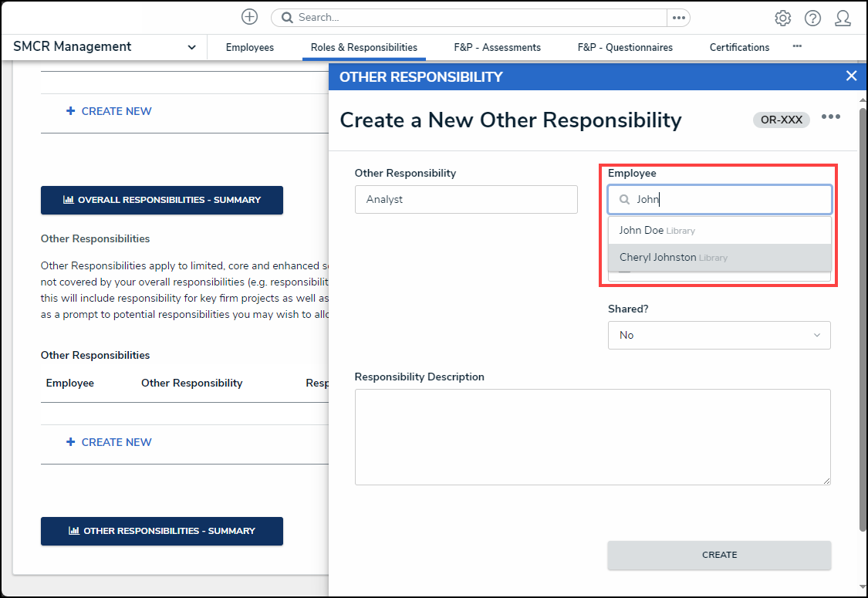Click the help question mark icon

pos(812,18)
